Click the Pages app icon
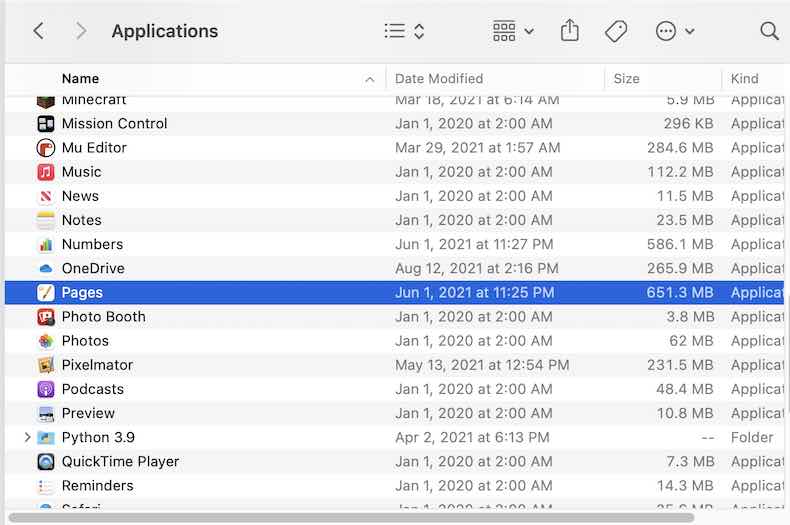Viewport: 790px width, 525px height. pyautogui.click(x=46, y=293)
